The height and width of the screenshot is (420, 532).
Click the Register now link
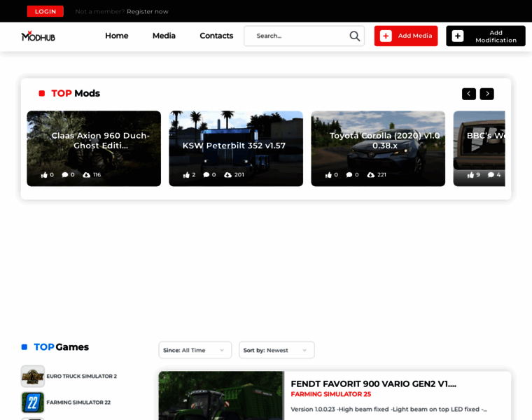tap(148, 11)
